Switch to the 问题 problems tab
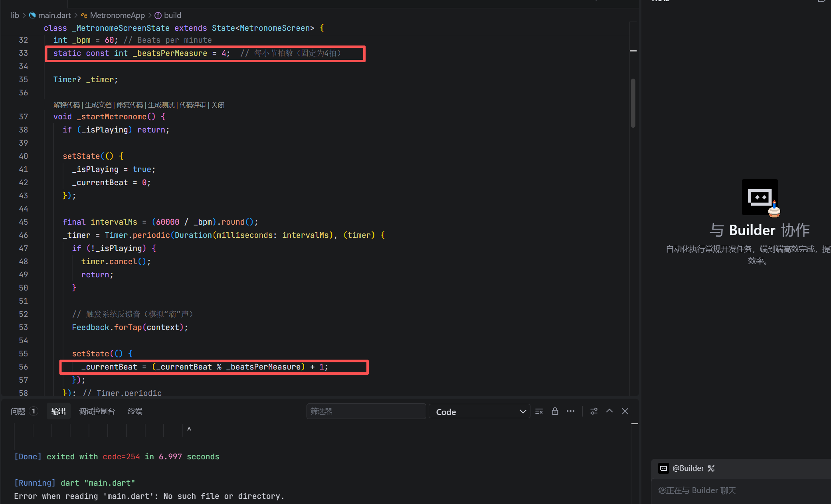The width and height of the screenshot is (831, 504). [x=18, y=411]
